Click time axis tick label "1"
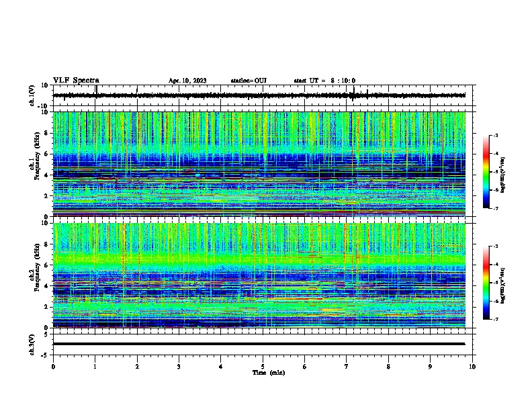Screen dimensions: 532x411 pos(95,367)
